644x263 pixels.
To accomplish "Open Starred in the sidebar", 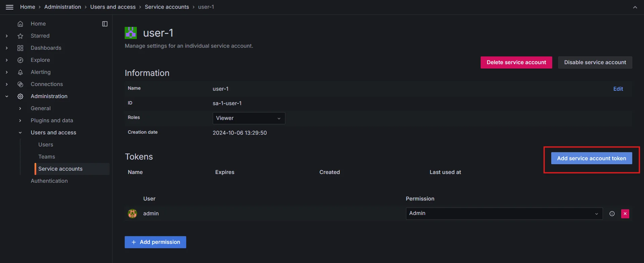I will pos(40,36).
